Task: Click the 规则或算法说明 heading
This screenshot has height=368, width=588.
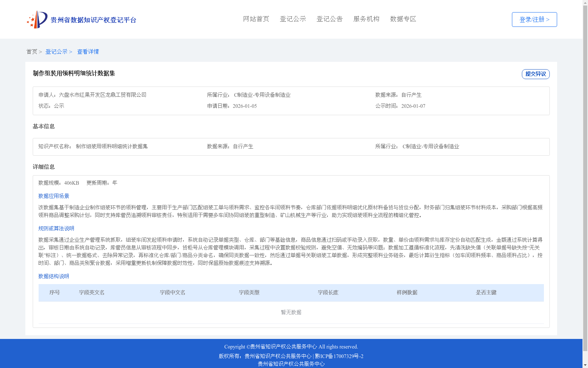Action: click(56, 229)
